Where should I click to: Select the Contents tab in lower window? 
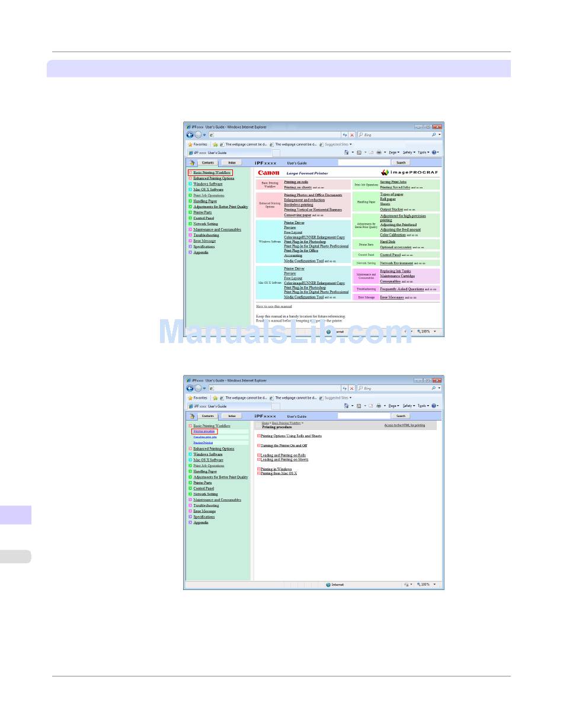(x=208, y=416)
